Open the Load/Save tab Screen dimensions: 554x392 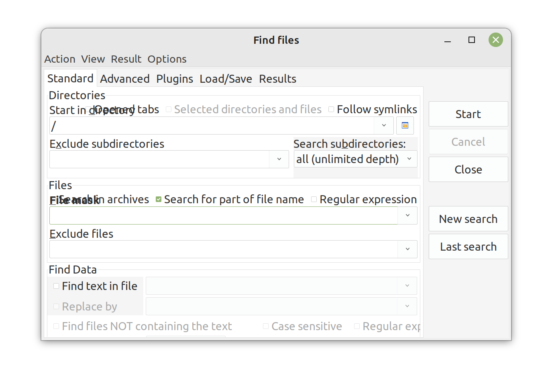point(226,79)
